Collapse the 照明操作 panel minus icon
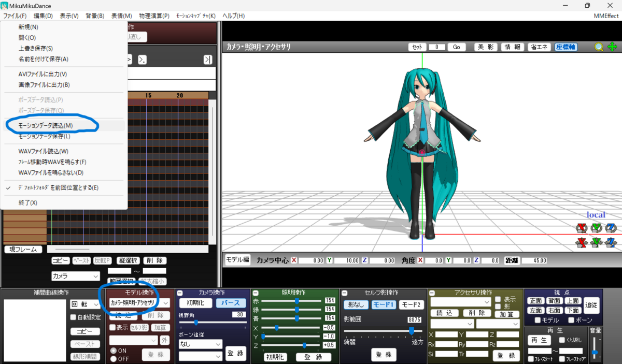Image resolution: width=622 pixels, height=364 pixels. pos(255,293)
